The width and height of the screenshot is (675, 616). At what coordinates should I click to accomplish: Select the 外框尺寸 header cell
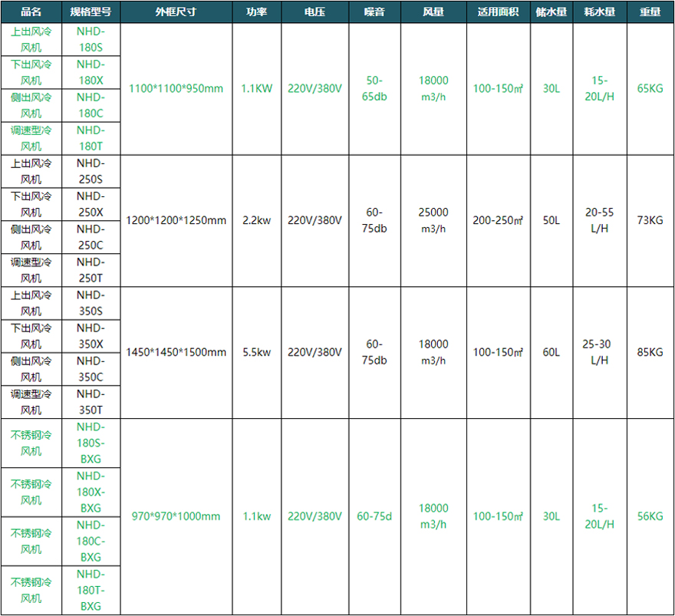(x=176, y=12)
